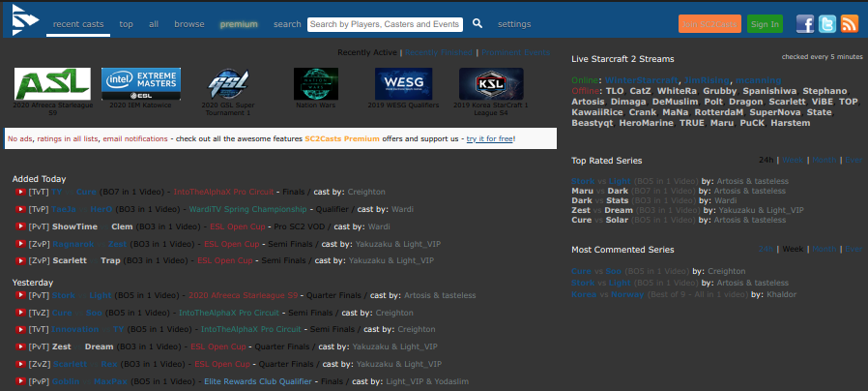Go to the all casts tab
This screenshot has height=391, width=868.
tap(154, 24)
